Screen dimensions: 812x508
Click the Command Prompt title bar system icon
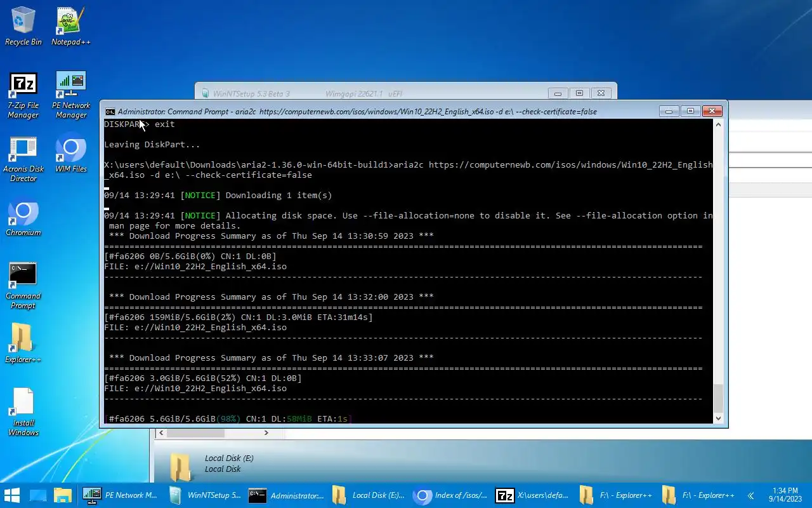(110, 111)
